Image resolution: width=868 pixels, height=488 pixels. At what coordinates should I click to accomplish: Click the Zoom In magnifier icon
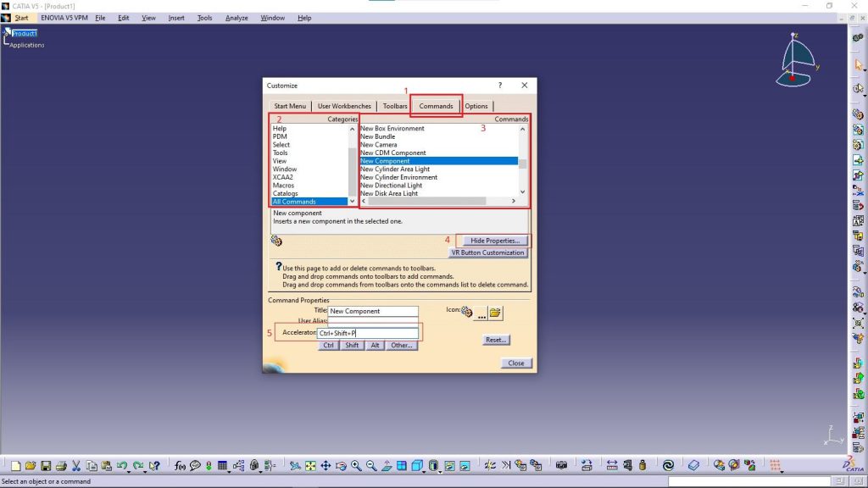point(356,466)
